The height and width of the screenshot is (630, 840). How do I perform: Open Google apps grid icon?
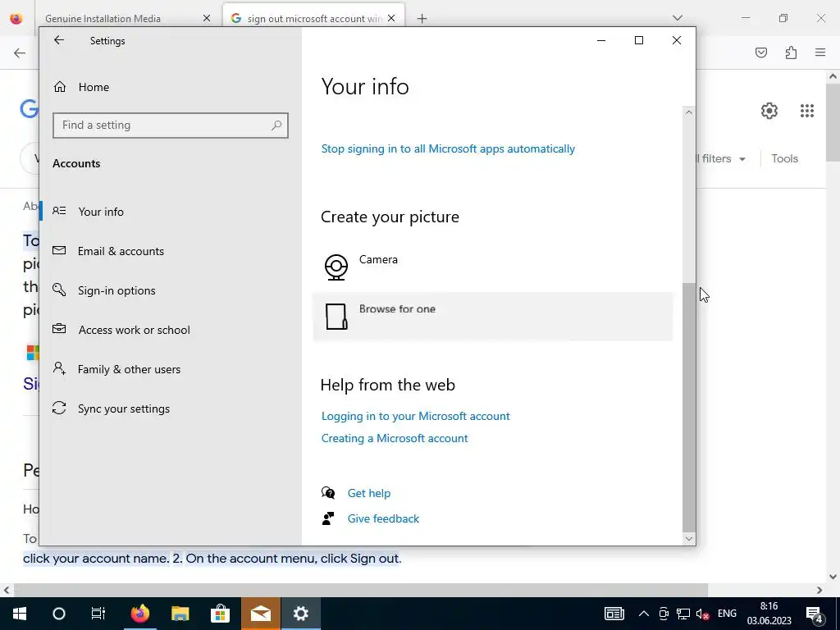click(x=807, y=111)
